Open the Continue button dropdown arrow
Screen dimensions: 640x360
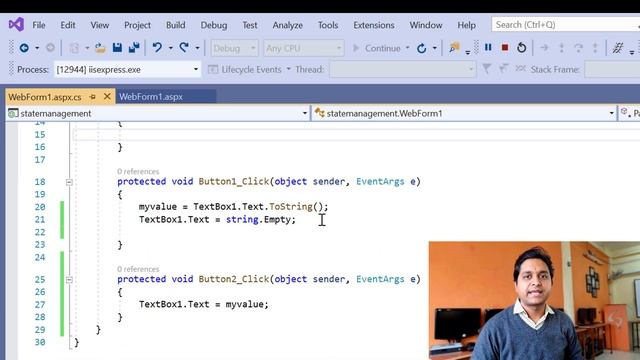pyautogui.click(x=407, y=48)
